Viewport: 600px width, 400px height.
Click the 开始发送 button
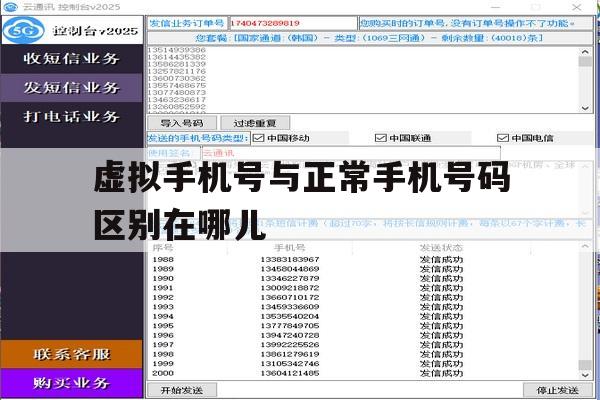182,390
